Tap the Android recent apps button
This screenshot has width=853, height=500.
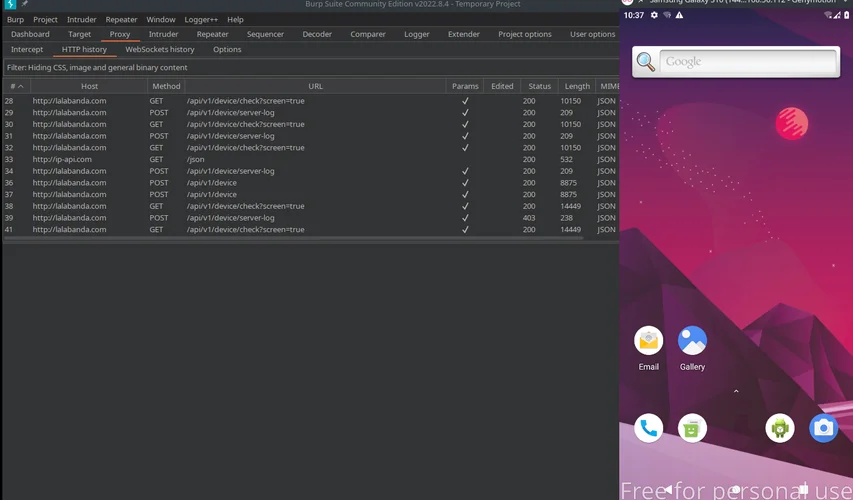pyautogui.click(x=803, y=489)
